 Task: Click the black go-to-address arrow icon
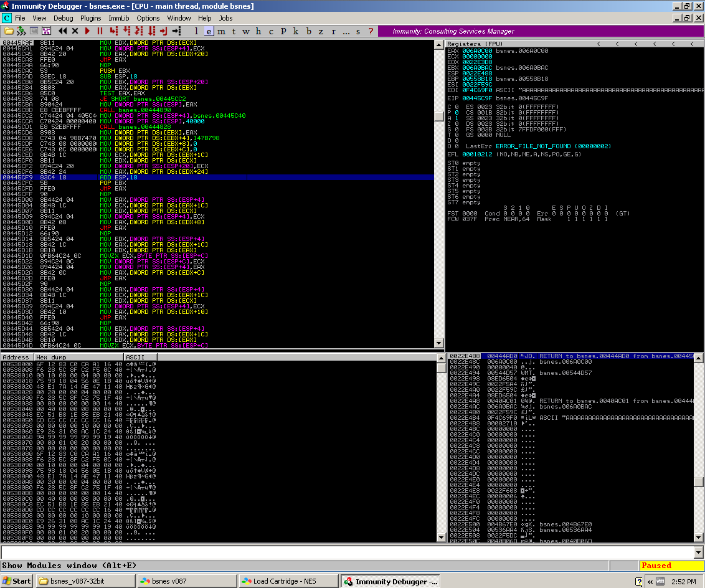pyautogui.click(x=176, y=31)
